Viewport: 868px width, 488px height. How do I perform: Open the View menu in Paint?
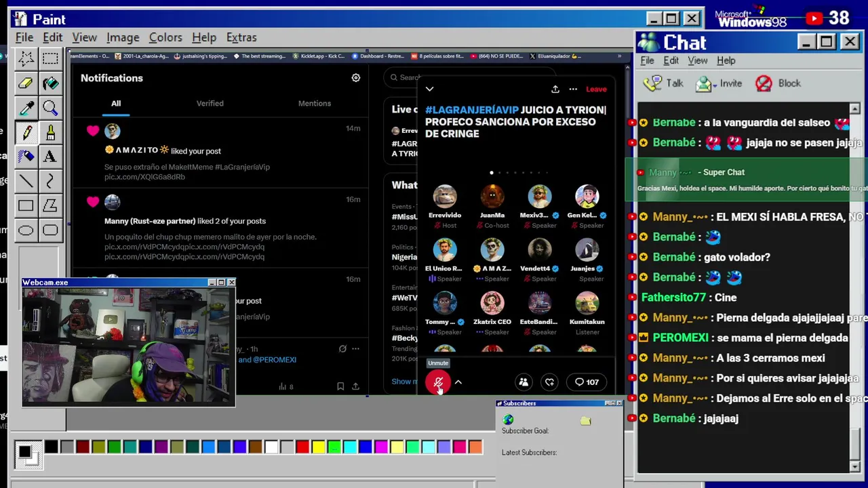point(85,37)
